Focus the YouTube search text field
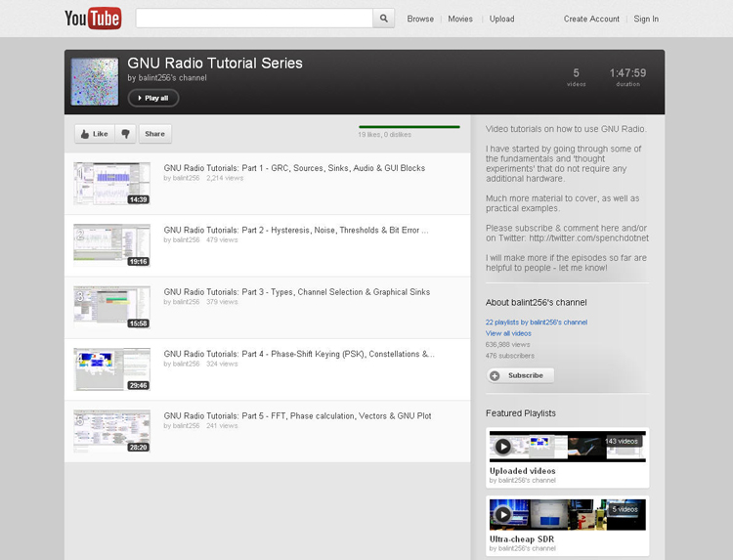The width and height of the screenshot is (733, 560). pos(254,19)
